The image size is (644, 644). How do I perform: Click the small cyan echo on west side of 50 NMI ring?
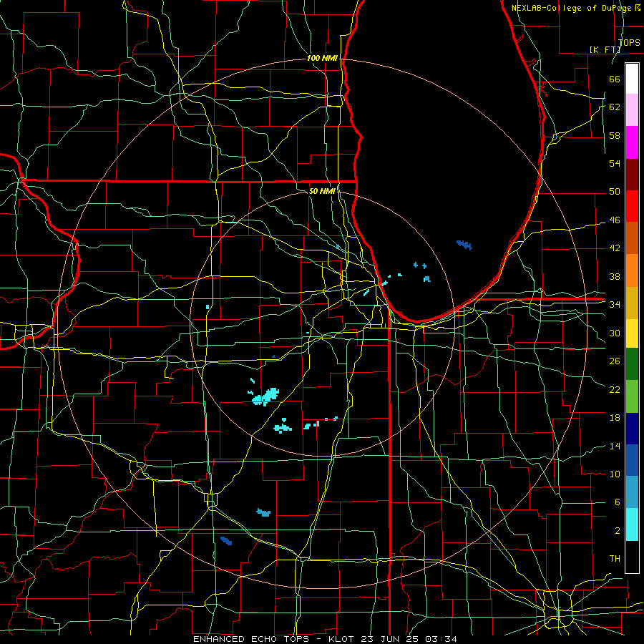(208, 307)
